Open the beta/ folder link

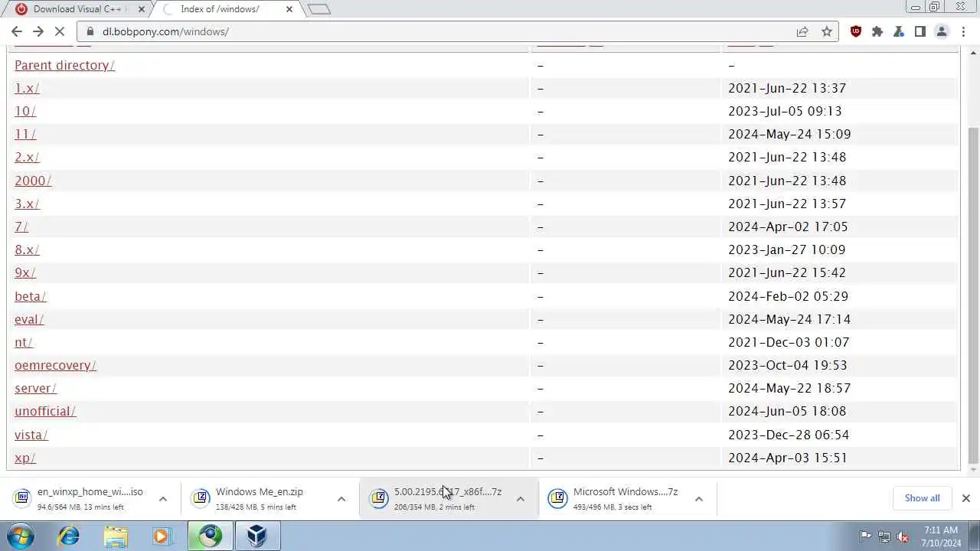coord(31,296)
